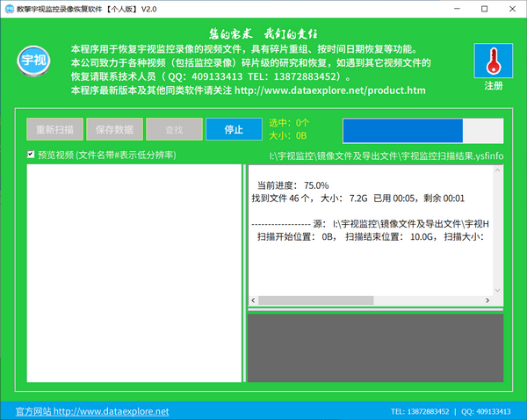Click the gray video preview area

(x=375, y=347)
